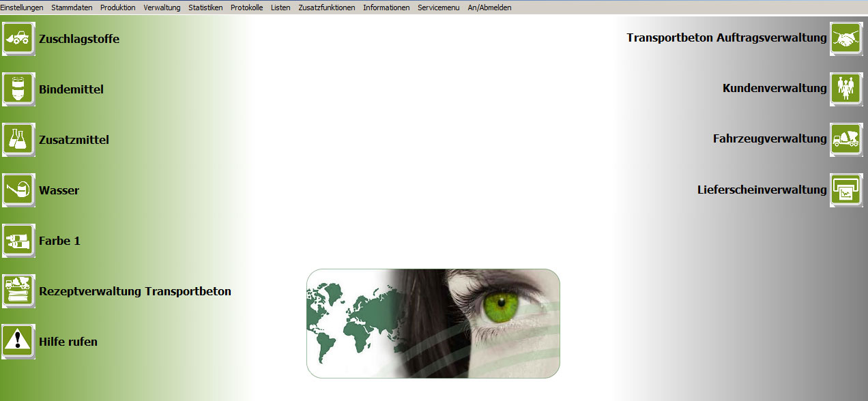Open the Protokolle menu
The height and width of the screenshot is (401, 868).
(246, 8)
